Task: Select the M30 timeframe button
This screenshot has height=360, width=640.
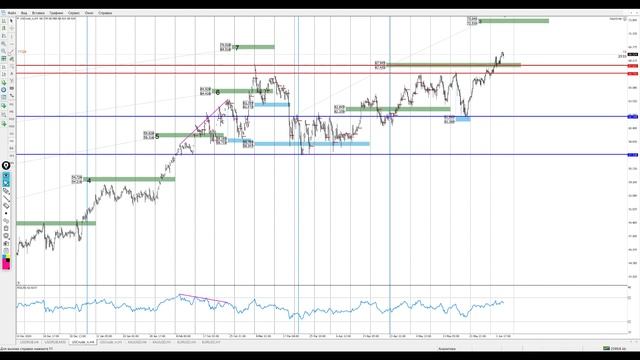Action: [11, 126]
